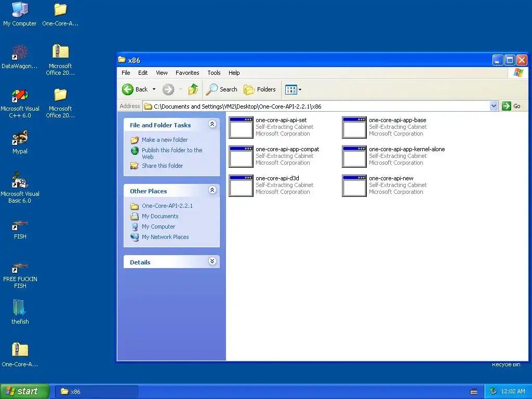Screen dimensions: 532x399
Task: Click Publish this folder to the Web
Action: [171, 153]
